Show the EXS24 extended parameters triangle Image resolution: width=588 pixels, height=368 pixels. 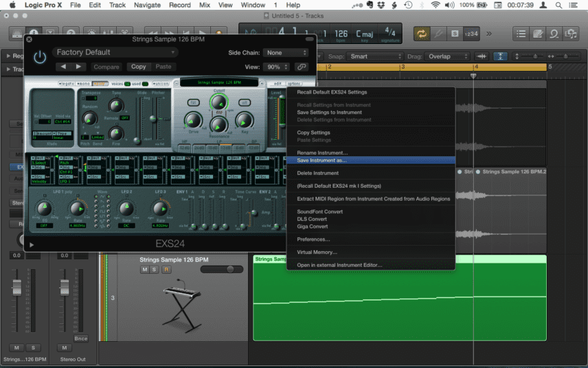click(32, 245)
